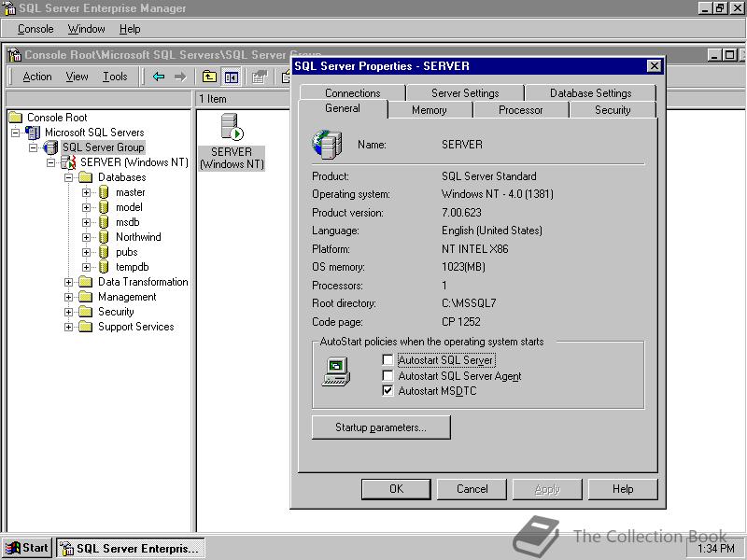Switch to the Processor tab

[520, 110]
